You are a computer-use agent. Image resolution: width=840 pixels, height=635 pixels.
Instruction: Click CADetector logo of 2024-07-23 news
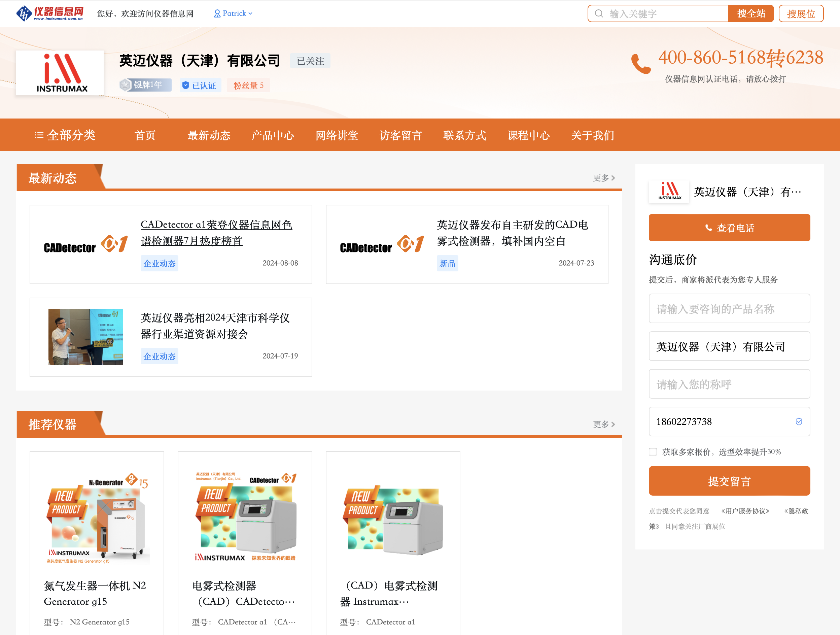(x=382, y=244)
